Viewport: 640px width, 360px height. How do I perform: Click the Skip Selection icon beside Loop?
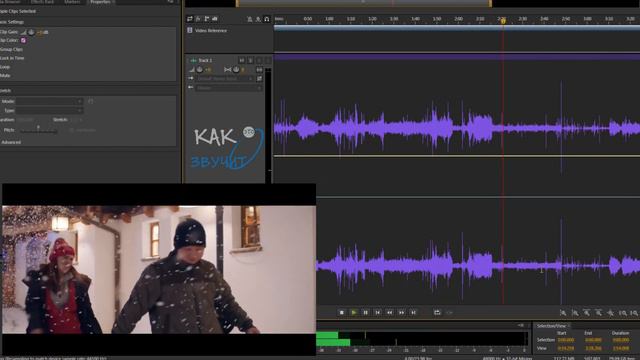[449, 312]
